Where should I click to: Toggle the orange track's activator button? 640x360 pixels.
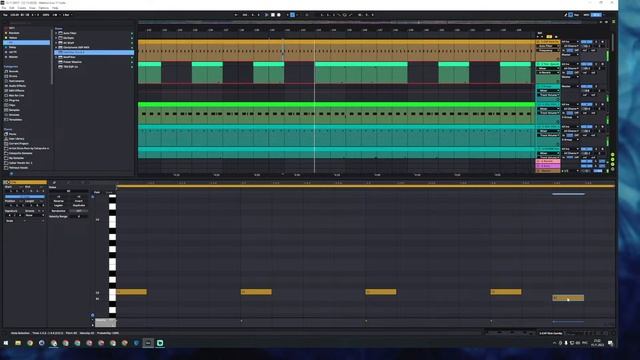[x=587, y=42]
